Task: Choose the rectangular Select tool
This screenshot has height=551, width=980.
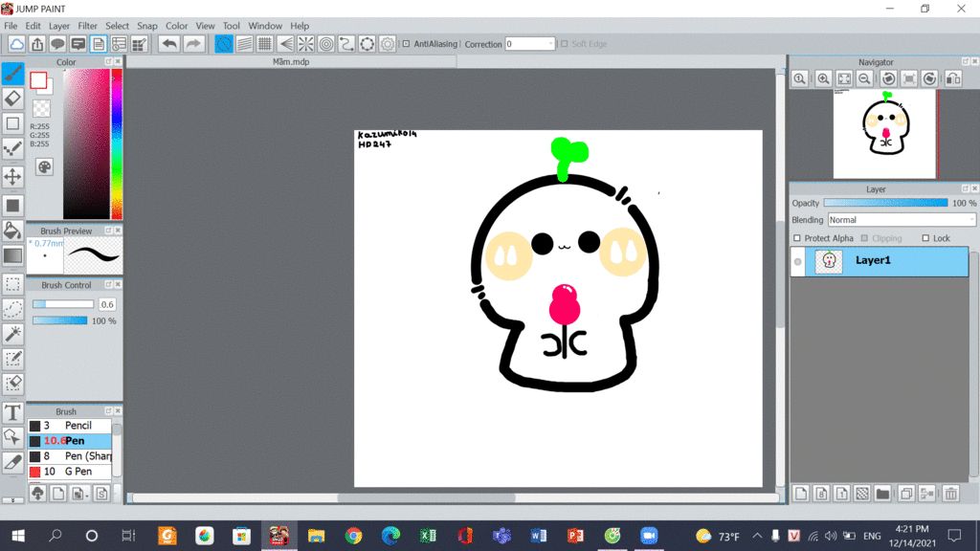Action: [x=12, y=284]
